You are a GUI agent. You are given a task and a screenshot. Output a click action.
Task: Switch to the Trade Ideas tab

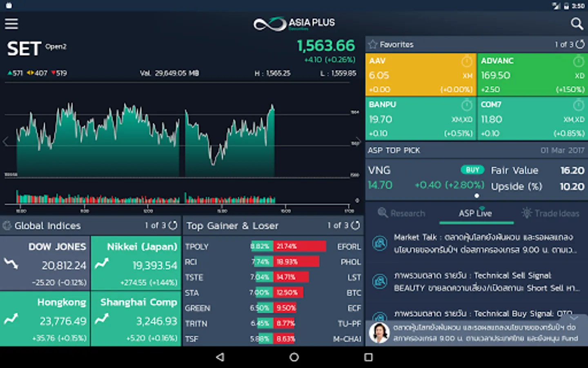(x=550, y=213)
